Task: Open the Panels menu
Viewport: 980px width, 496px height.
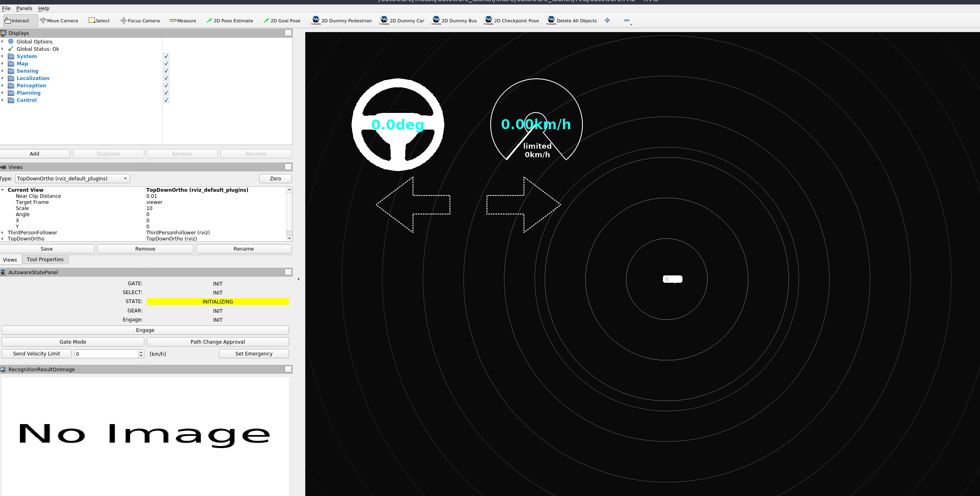Action: coord(24,8)
